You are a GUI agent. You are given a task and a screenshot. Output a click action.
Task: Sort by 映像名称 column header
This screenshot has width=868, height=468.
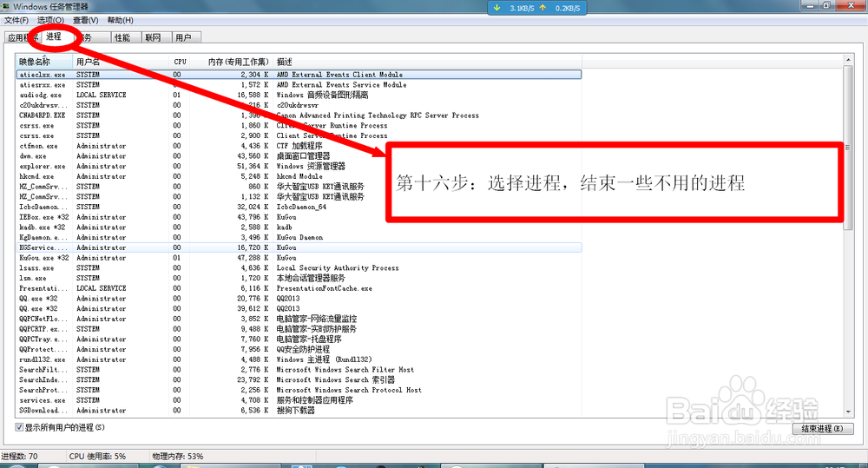pos(44,62)
